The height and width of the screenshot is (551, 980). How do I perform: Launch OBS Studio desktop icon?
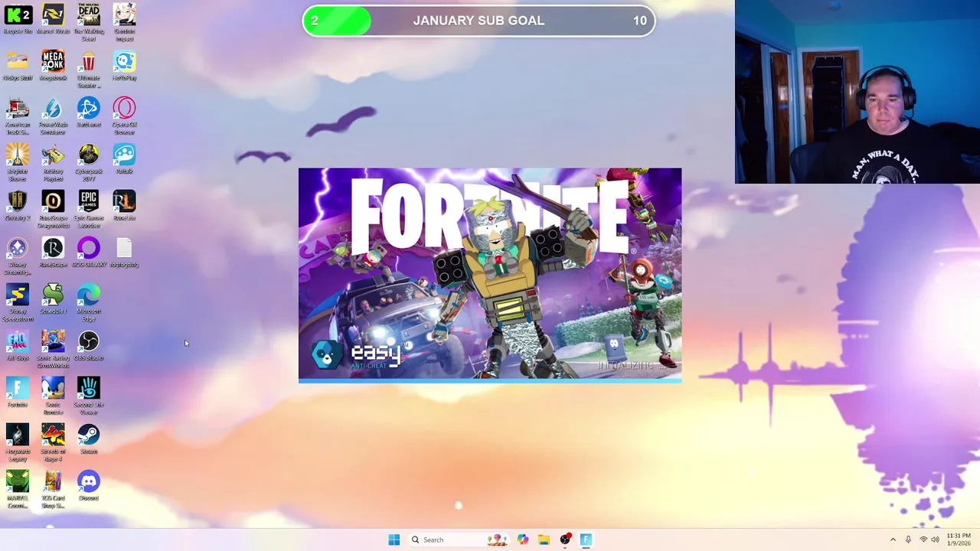point(89,347)
